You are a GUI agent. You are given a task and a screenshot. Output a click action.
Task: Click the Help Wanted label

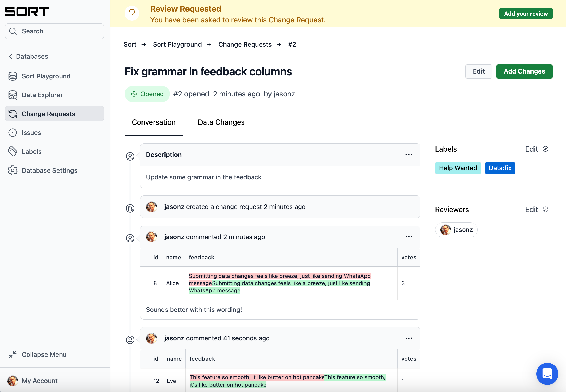[x=458, y=168]
